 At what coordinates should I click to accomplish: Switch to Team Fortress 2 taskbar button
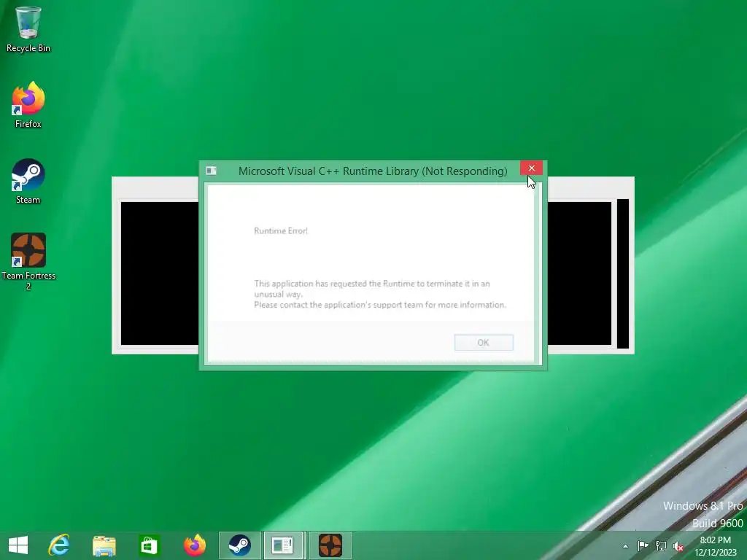click(x=330, y=545)
